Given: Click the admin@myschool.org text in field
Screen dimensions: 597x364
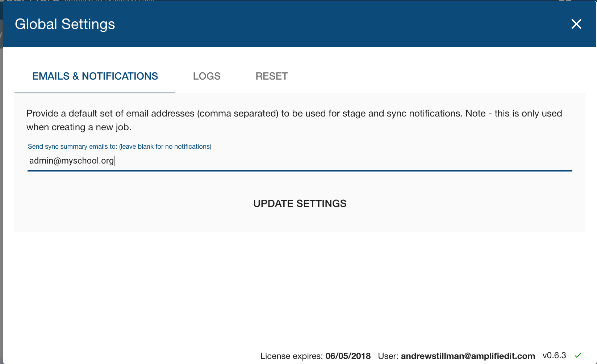Looking at the screenshot, I should (x=71, y=161).
